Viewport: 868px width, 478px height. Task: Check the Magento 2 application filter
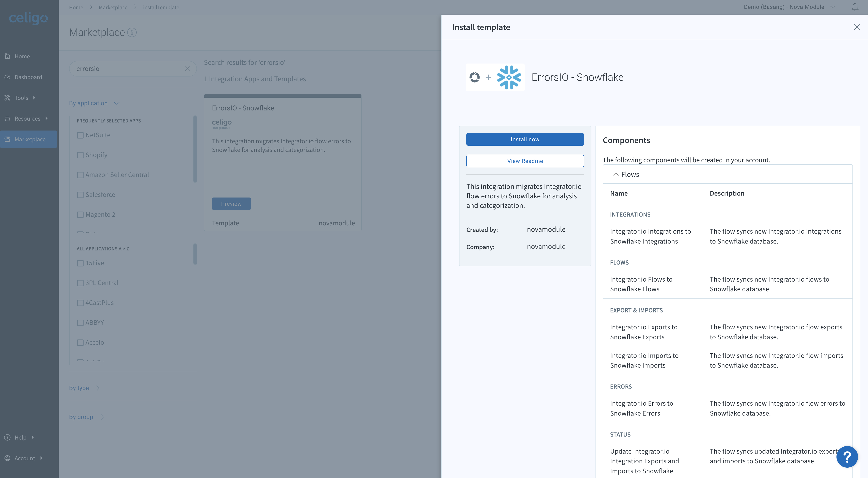(80, 215)
